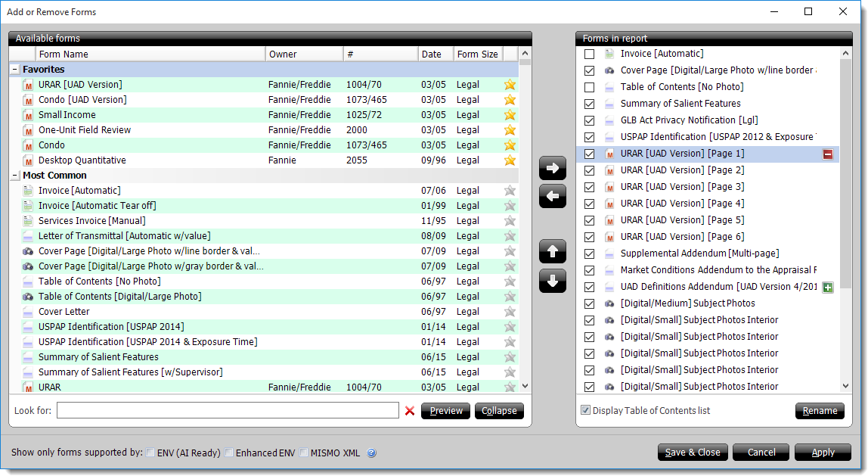Viewport: 868px width, 476px height.
Task: Move selected form up with up arrow
Action: click(x=552, y=251)
